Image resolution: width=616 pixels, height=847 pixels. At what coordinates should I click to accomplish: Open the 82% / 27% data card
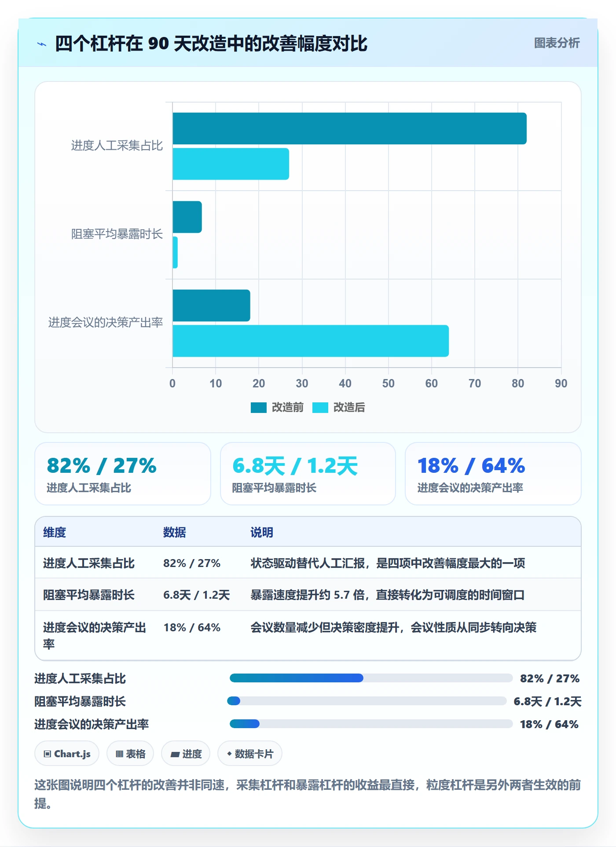click(x=123, y=474)
